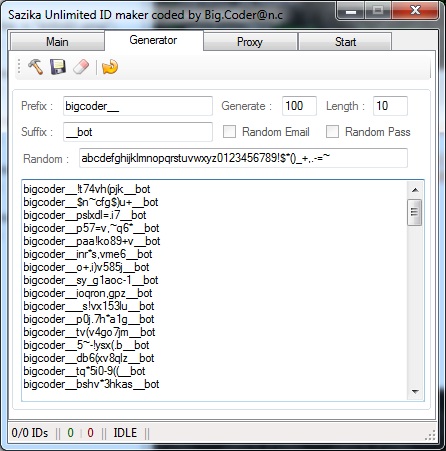446x451 pixels.
Task: Click the orange curved arrow icon
Action: (x=110, y=67)
